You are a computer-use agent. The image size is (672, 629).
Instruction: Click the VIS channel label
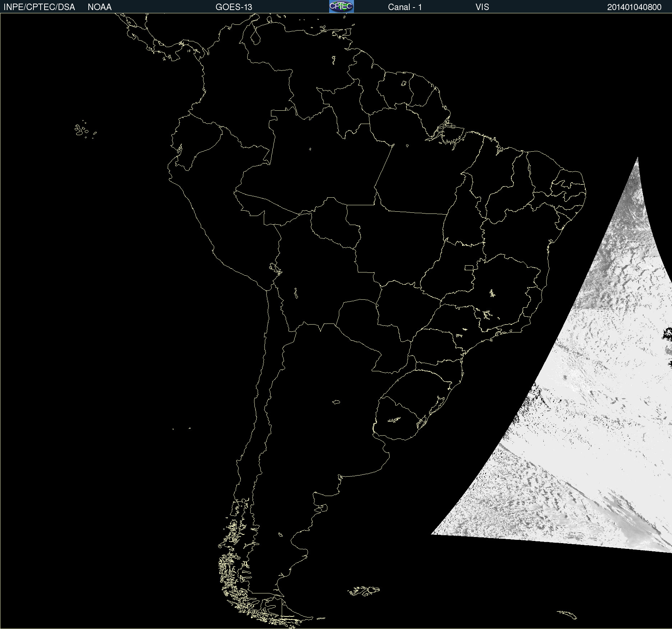(482, 7)
